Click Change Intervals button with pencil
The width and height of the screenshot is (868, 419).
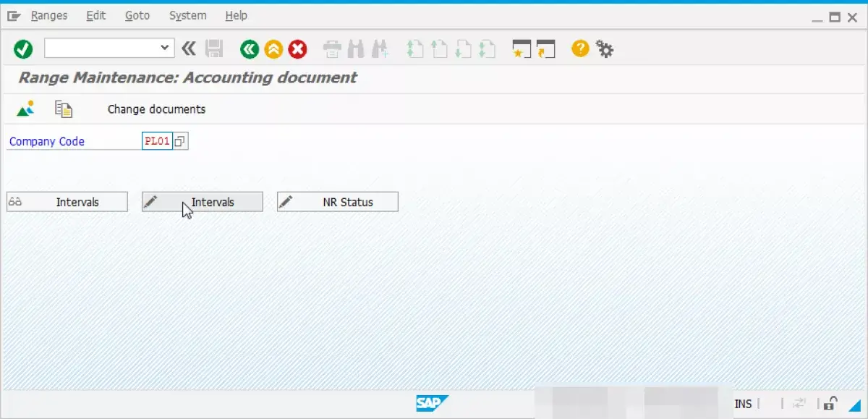[x=202, y=202]
